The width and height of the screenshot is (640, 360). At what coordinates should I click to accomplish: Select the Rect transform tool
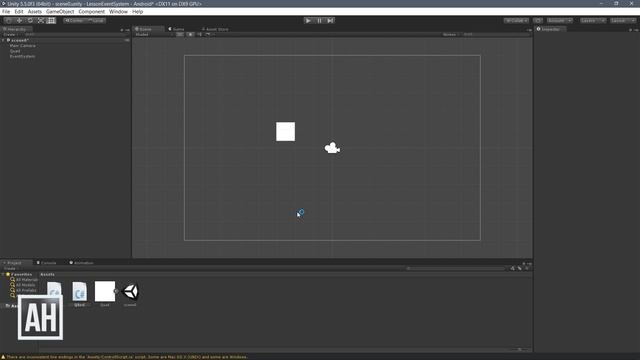51,20
